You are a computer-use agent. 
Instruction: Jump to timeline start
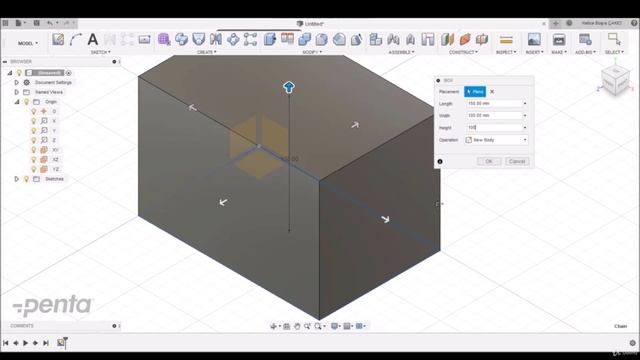6,343
